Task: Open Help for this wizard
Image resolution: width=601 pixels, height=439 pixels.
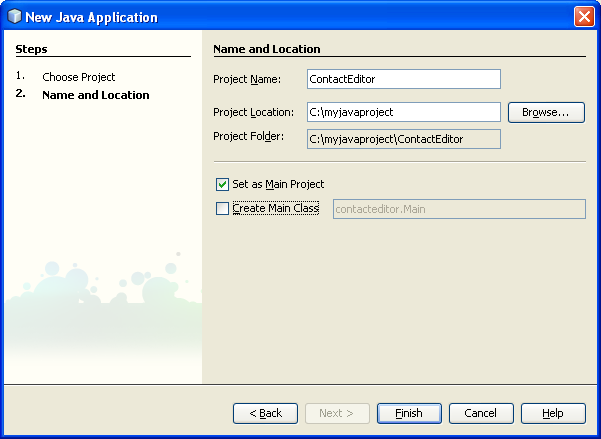Action: [553, 413]
